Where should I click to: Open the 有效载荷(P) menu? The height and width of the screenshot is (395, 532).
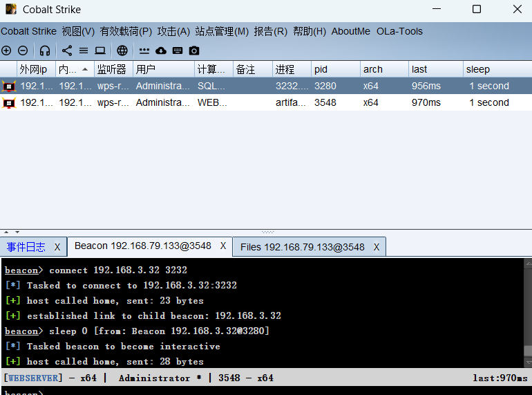pos(126,31)
